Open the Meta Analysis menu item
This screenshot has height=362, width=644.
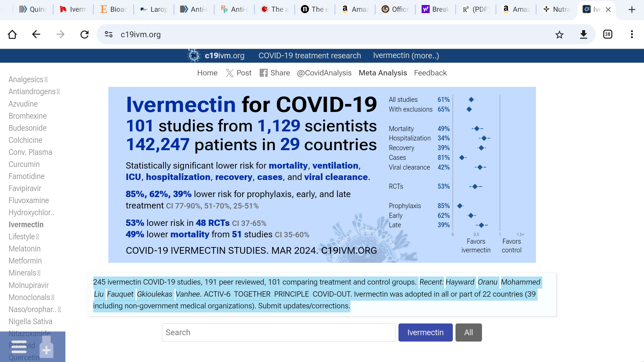click(x=383, y=73)
